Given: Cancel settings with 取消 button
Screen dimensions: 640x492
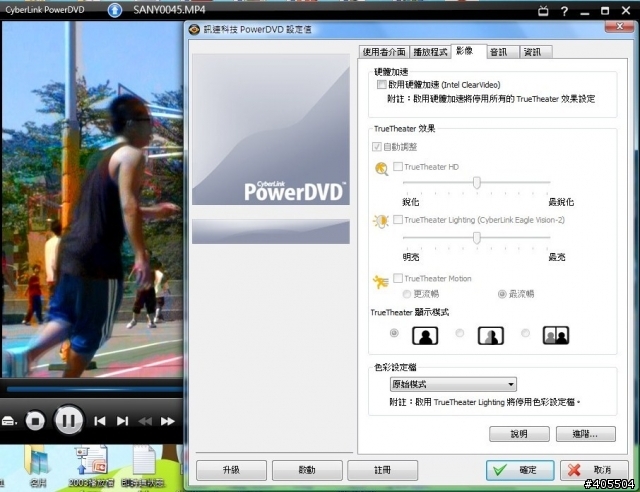Looking at the screenshot, I should (x=594, y=470).
